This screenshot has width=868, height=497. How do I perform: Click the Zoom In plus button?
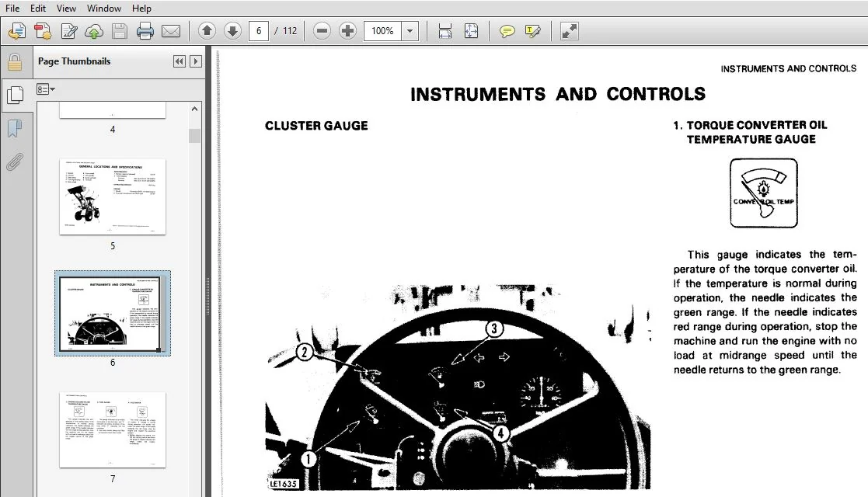(347, 31)
